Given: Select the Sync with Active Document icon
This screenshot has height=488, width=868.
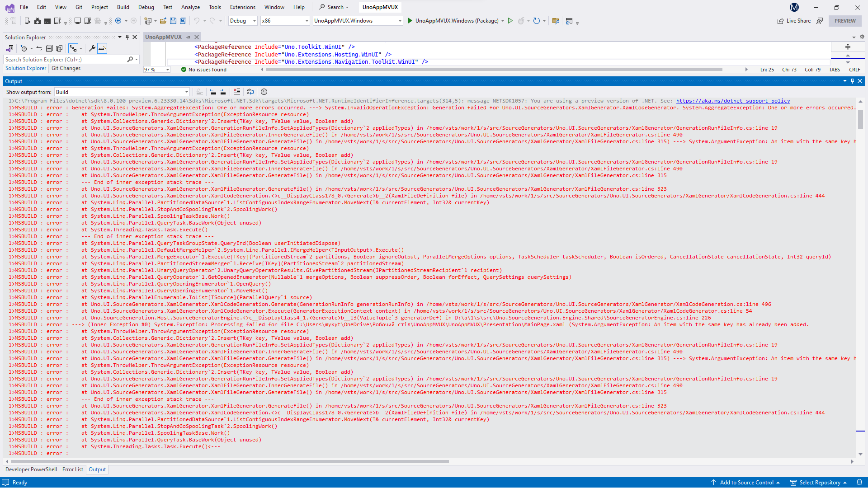Looking at the screenshot, I should pos(39,48).
